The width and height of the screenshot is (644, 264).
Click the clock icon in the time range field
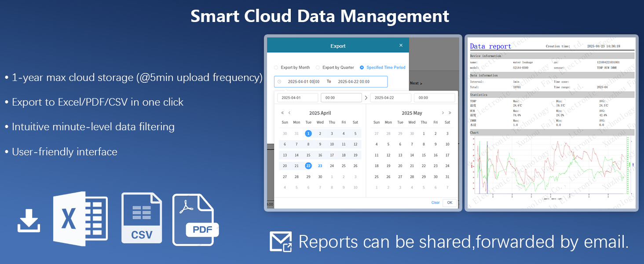[x=279, y=81]
